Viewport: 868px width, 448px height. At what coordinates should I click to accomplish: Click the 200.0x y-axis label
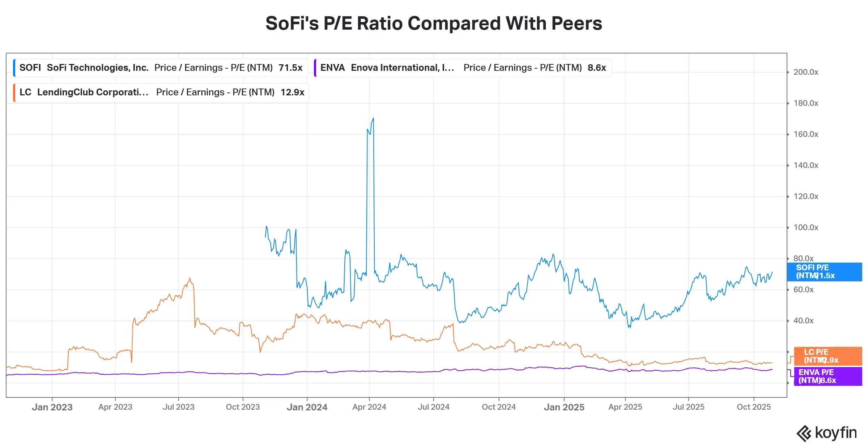(806, 72)
